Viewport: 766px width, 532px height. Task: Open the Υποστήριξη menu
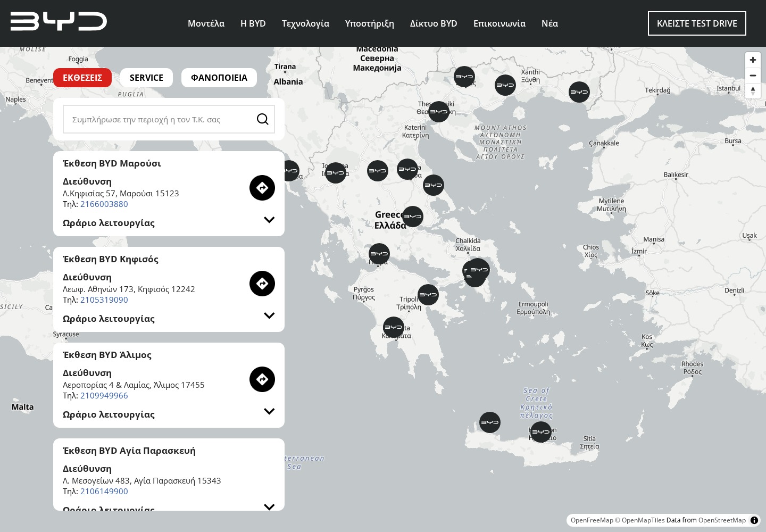coord(370,23)
